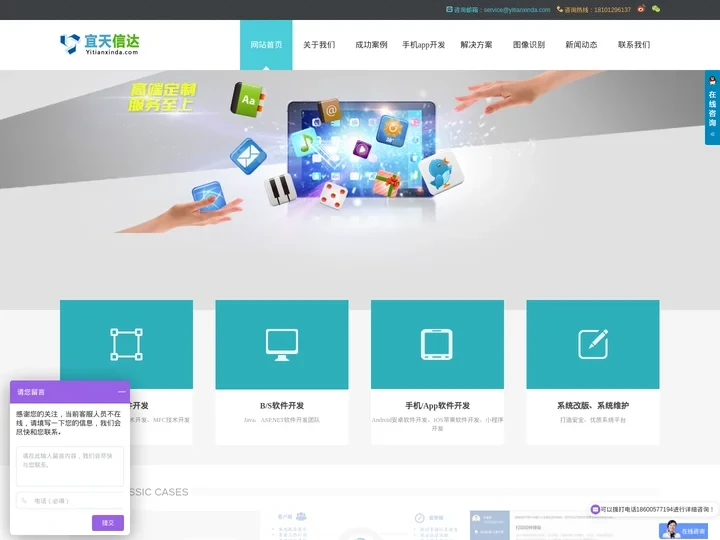Open the Weibo icon in top bar
The width and height of the screenshot is (720, 540).
click(641, 9)
